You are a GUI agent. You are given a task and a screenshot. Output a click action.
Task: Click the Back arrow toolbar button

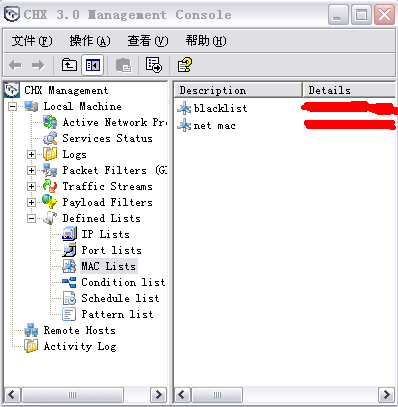[x=15, y=65]
